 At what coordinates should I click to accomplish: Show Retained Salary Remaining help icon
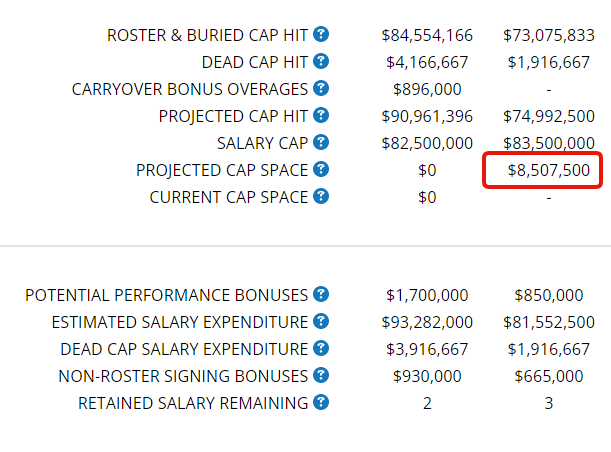pos(321,402)
